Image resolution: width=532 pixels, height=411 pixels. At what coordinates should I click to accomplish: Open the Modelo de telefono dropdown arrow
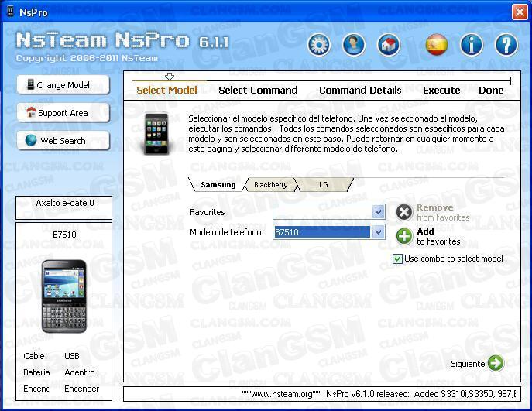378,232
